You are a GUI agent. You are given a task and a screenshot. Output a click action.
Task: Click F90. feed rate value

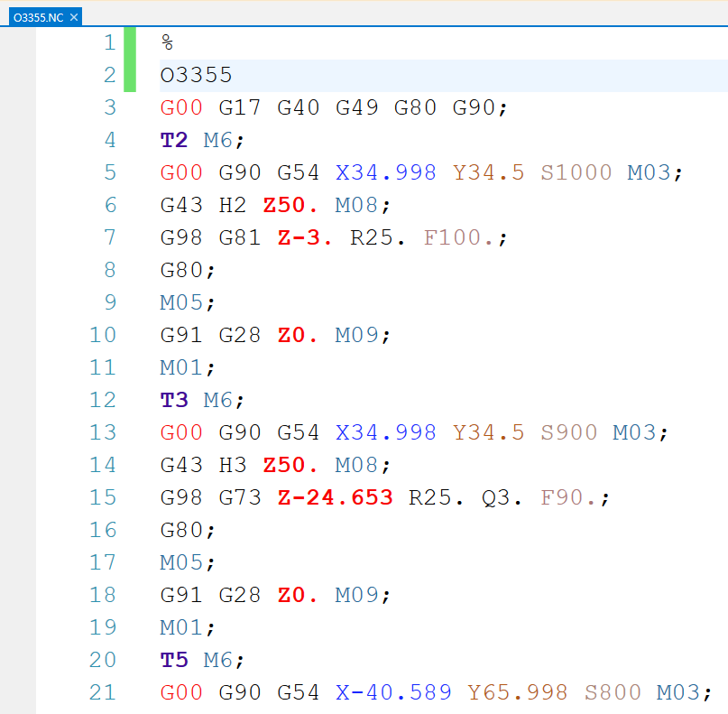pyautogui.click(x=568, y=498)
